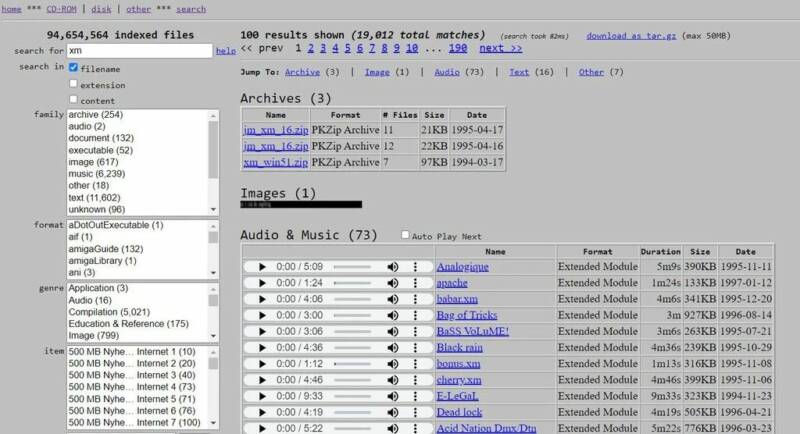Open the CD-ROM section
The height and width of the screenshot is (434, 800).
point(61,9)
